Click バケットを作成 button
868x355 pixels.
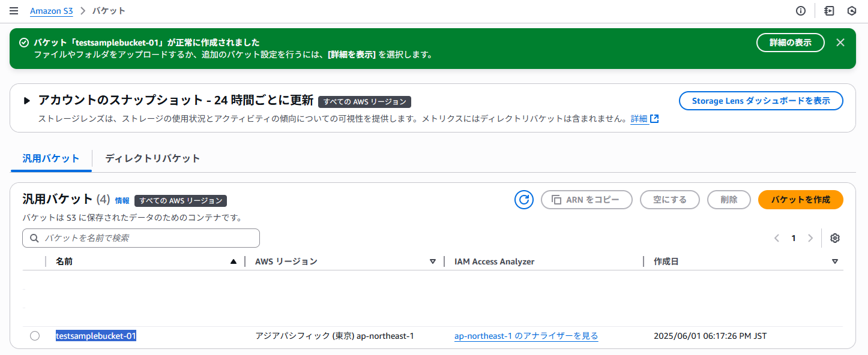coord(801,200)
